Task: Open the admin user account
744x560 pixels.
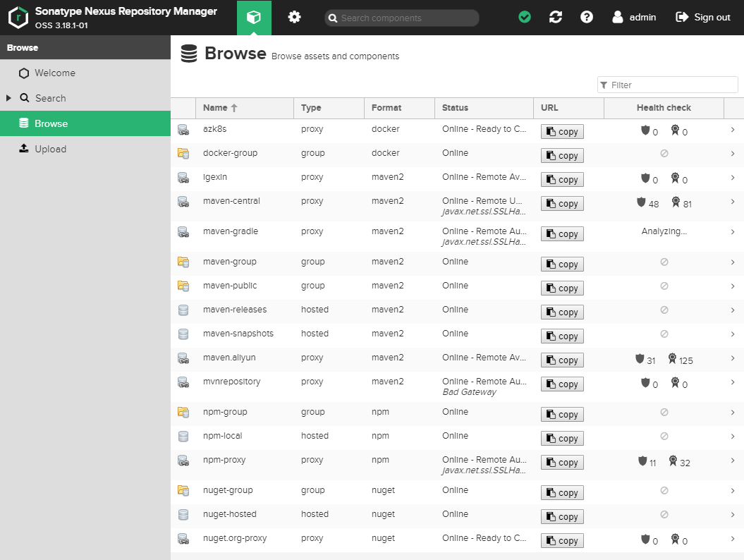Action: click(x=634, y=17)
